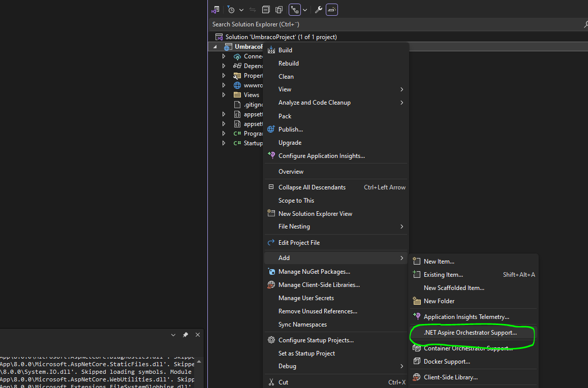The height and width of the screenshot is (388, 588).
Task: Expand the Startup file node
Action: [224, 143]
